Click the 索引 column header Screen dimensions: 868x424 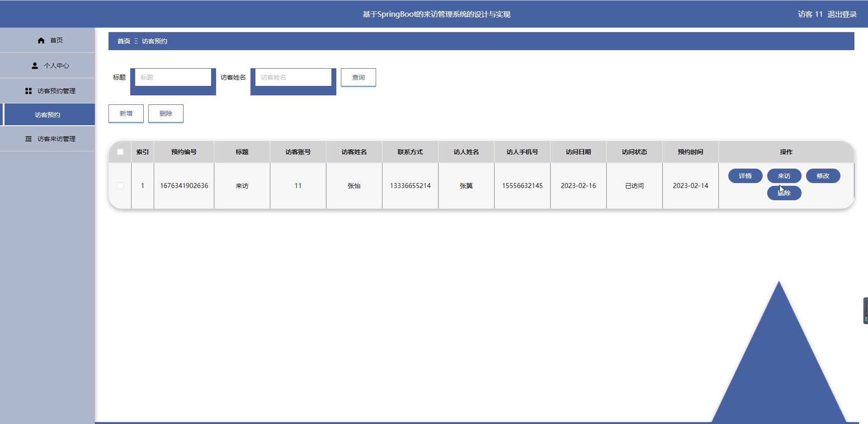tap(142, 152)
